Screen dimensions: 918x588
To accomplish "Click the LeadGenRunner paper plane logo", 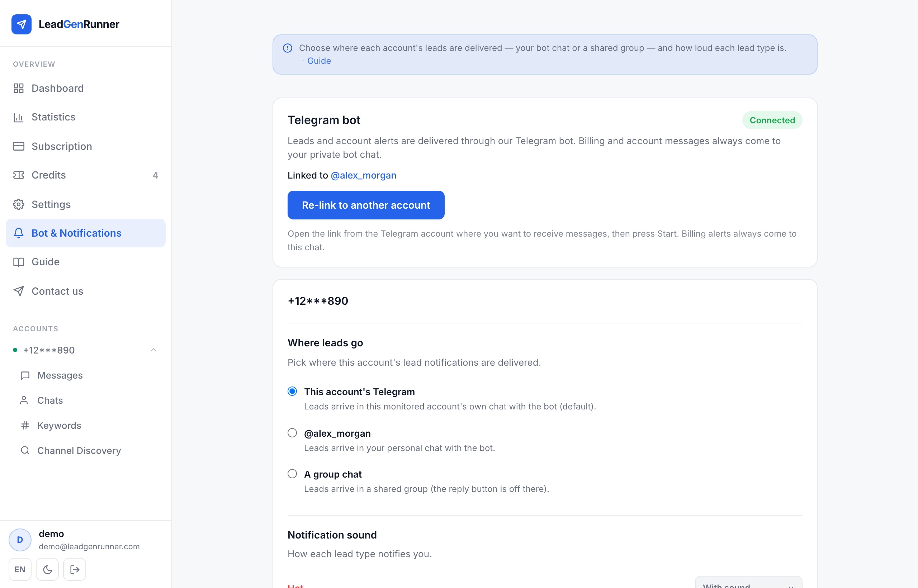I will (22, 24).
